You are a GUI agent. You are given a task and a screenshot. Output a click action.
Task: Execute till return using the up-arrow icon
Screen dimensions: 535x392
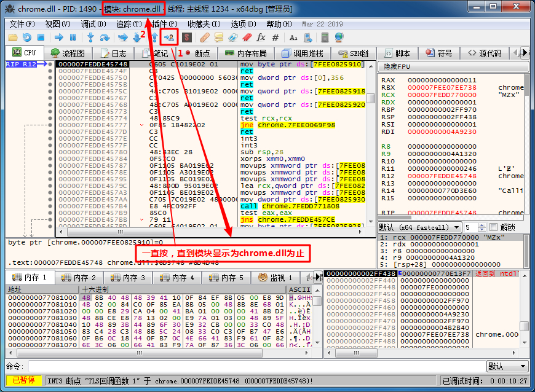[x=154, y=37]
